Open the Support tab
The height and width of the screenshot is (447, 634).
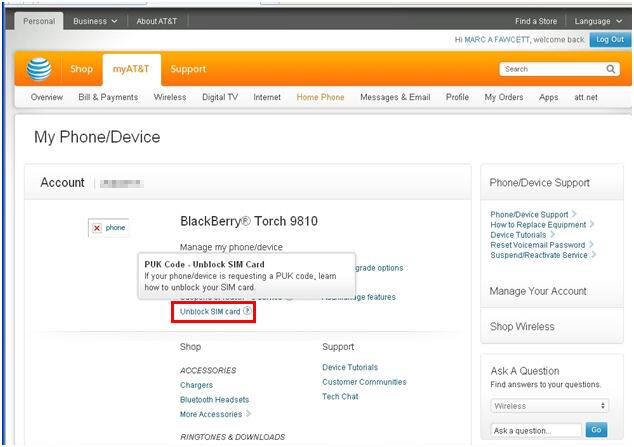click(188, 69)
